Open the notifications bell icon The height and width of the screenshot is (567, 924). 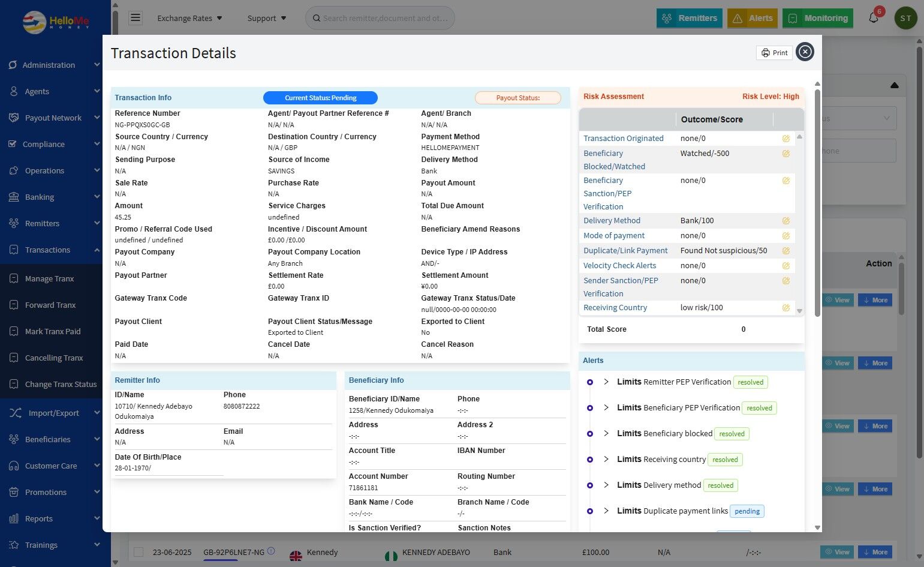pyautogui.click(x=874, y=18)
